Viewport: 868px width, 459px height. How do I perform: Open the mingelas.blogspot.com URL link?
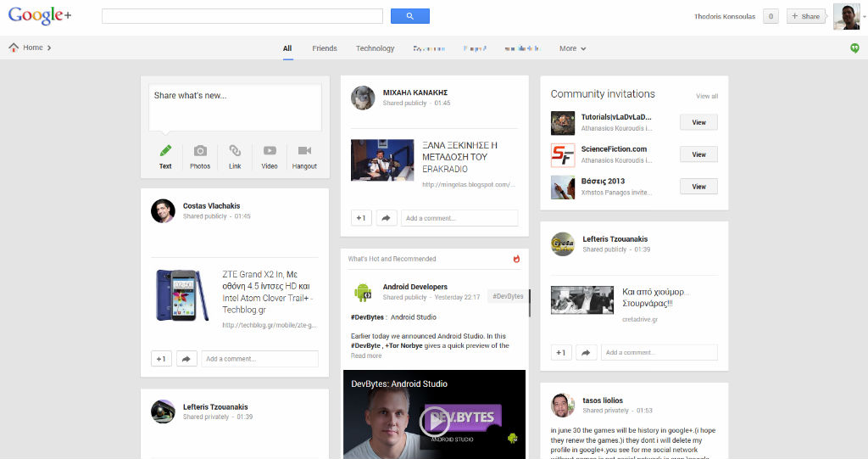coord(468,185)
